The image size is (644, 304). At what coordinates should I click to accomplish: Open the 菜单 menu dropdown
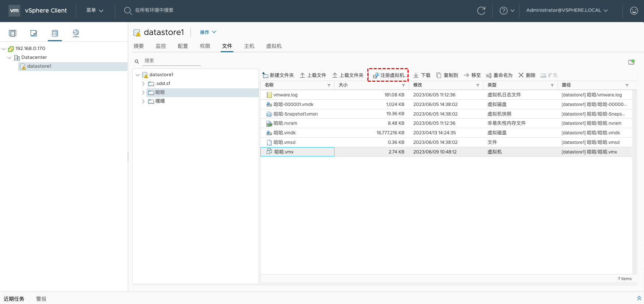click(95, 10)
